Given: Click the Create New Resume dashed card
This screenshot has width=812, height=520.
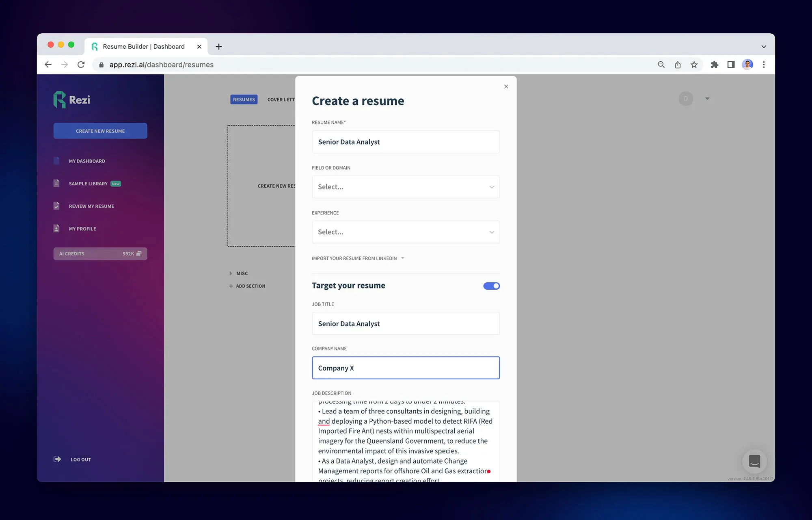Looking at the screenshot, I should point(261,186).
